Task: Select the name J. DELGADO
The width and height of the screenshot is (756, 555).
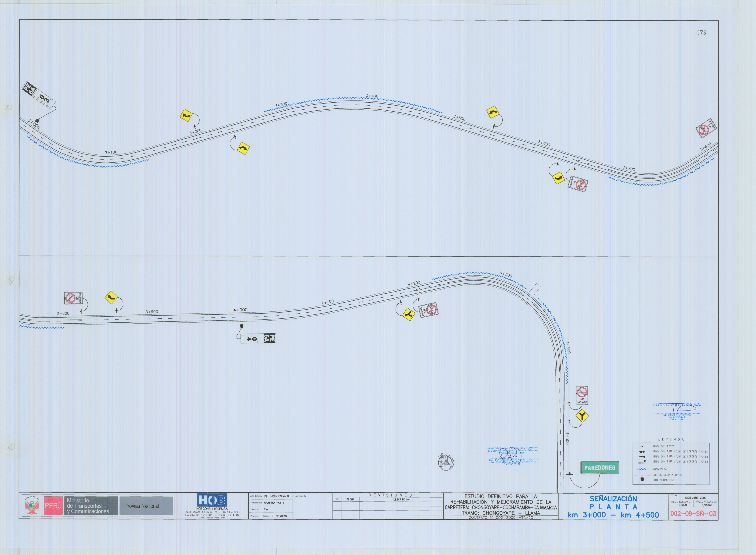Action: coord(279,516)
